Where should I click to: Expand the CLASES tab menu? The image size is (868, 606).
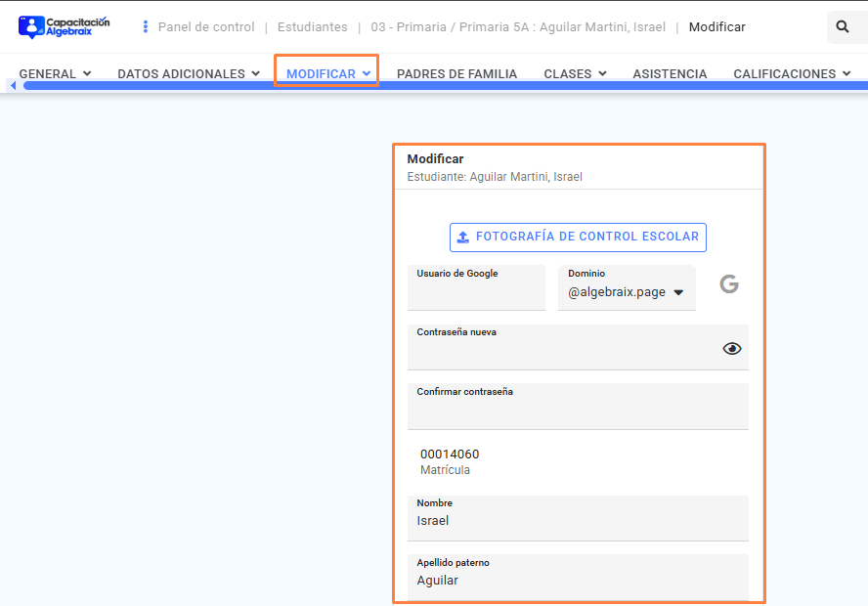(575, 73)
